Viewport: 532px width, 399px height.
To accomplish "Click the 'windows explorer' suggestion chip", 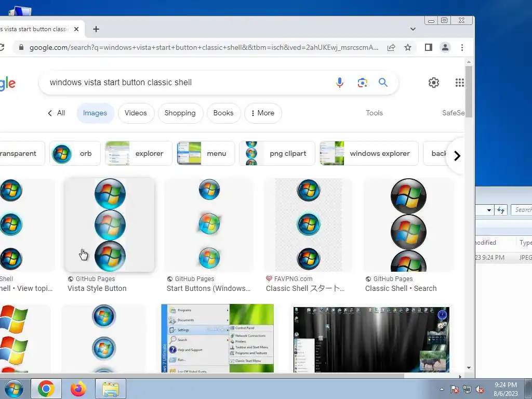I will [x=369, y=153].
